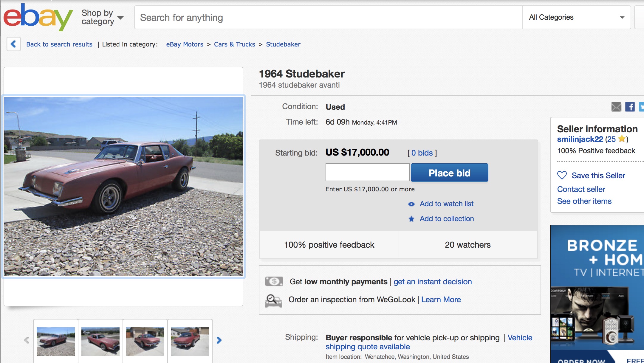Show previous thumbnails with left arrow
644x363 pixels.
pos(27,340)
